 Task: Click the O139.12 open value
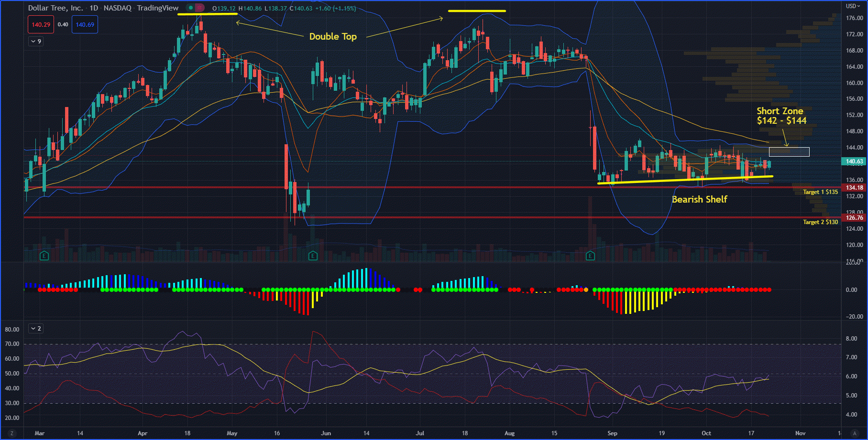click(224, 9)
